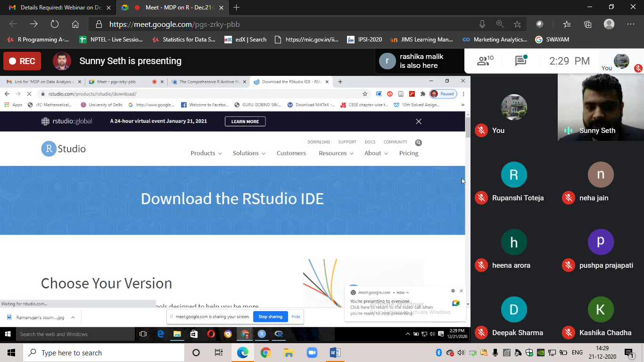Click the red REC indicator
This screenshot has height=362, width=644.
(x=22, y=61)
